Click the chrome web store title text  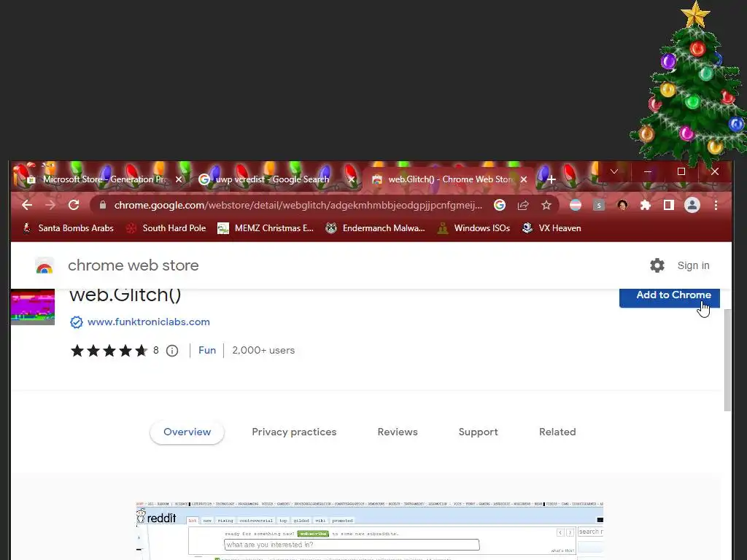tap(133, 265)
